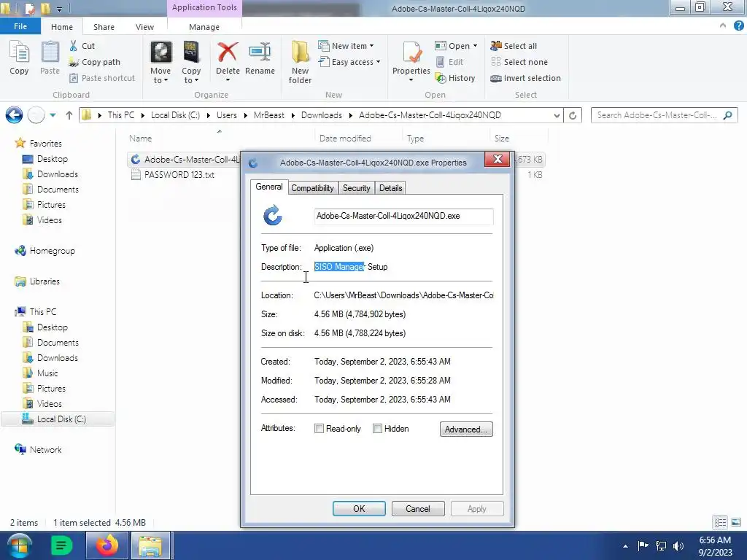
Task: Open Action Center flag tray icon
Action: pyautogui.click(x=643, y=546)
